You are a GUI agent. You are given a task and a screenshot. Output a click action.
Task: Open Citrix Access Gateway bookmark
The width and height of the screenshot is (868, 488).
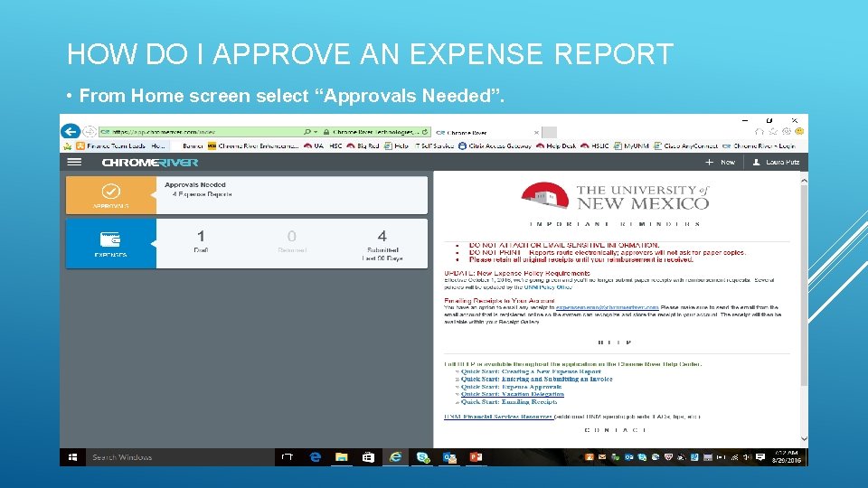pyautogui.click(x=495, y=146)
